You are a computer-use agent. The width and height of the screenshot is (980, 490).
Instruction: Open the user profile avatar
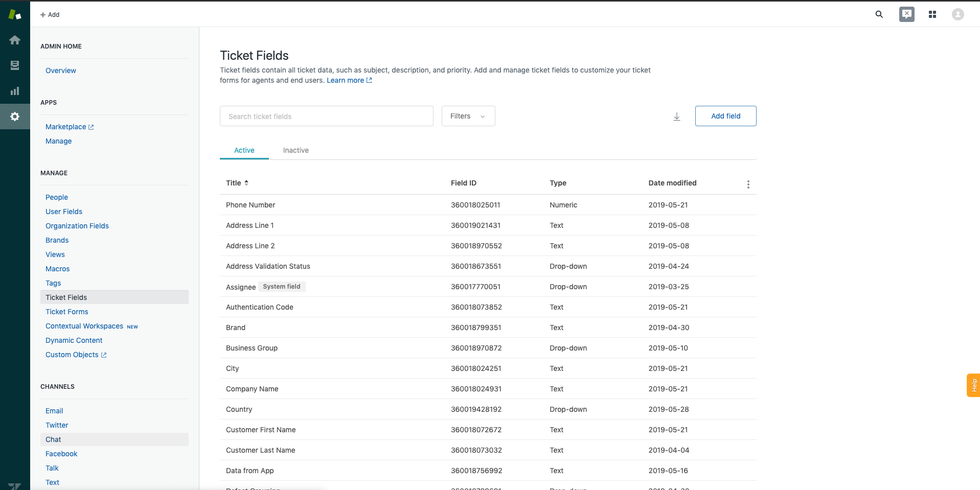(958, 14)
